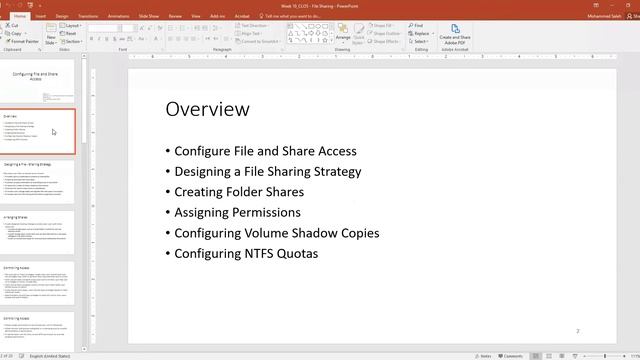640x360 pixels.
Task: Open the Review ribbon tab
Action: point(175,16)
